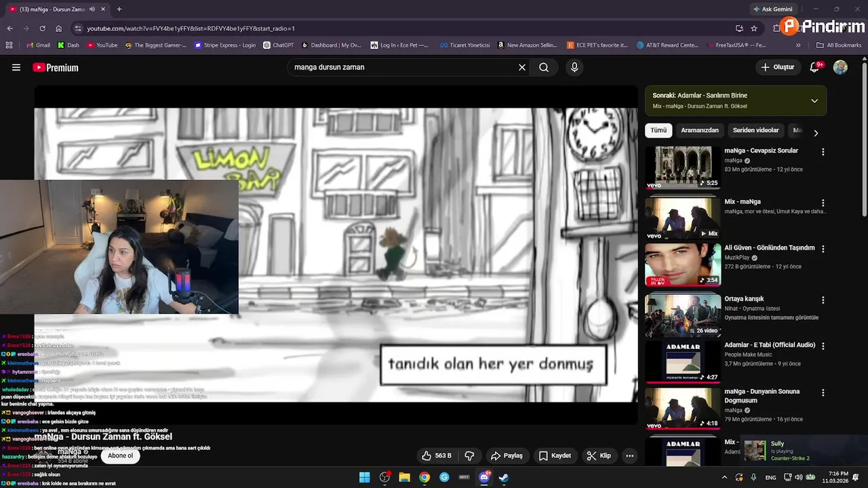Open options for maNga - Cevapsiz Sorular
The height and width of the screenshot is (488, 868).
[823, 152]
